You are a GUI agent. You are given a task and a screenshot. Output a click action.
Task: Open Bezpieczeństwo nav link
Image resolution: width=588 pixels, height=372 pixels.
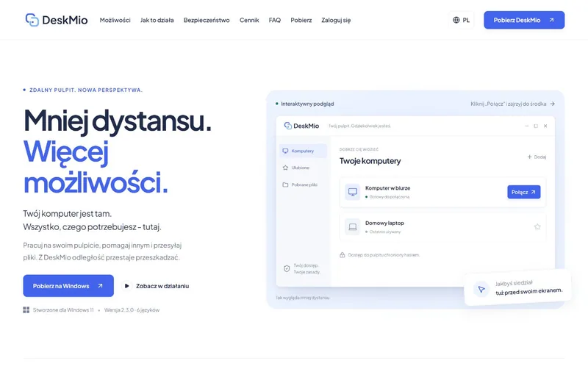(207, 21)
